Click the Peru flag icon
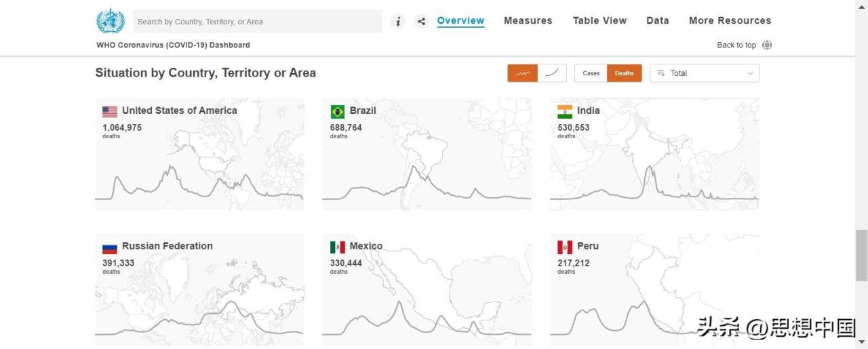This screenshot has height=349, width=868. point(565,247)
